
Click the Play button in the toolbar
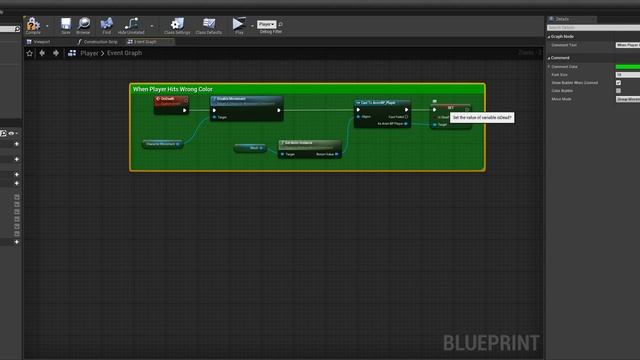tap(239, 24)
